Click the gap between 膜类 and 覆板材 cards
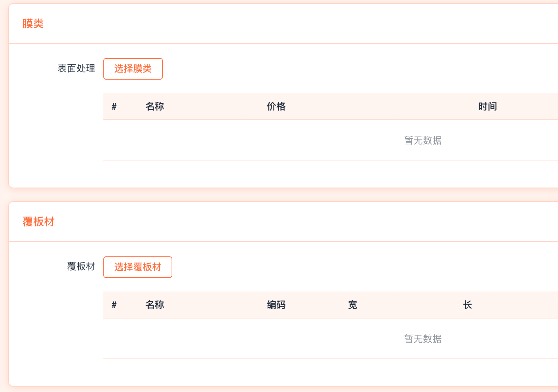This screenshot has height=392, width=558. (x=270, y=195)
